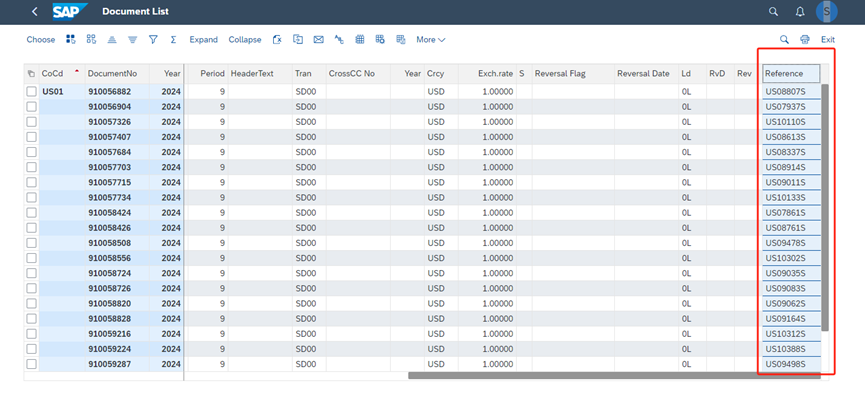Click the Exit button
Image resolution: width=865 pixels, height=404 pixels.
[828, 40]
